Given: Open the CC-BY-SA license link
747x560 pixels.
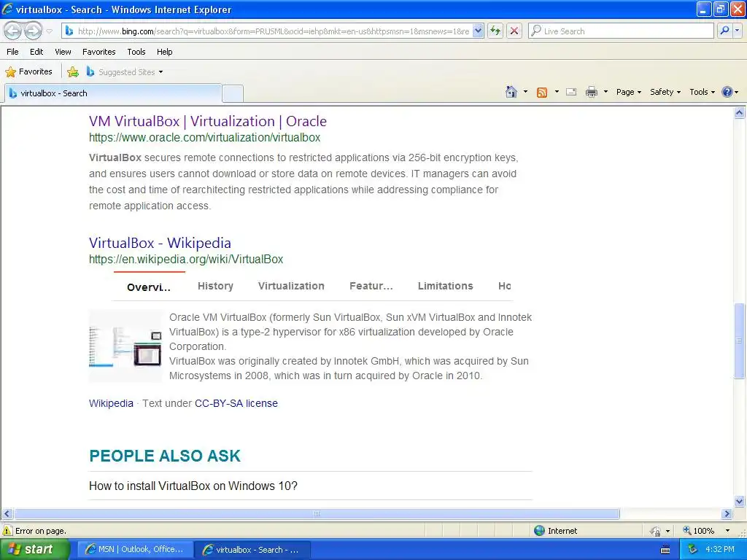Looking at the screenshot, I should click(x=236, y=403).
